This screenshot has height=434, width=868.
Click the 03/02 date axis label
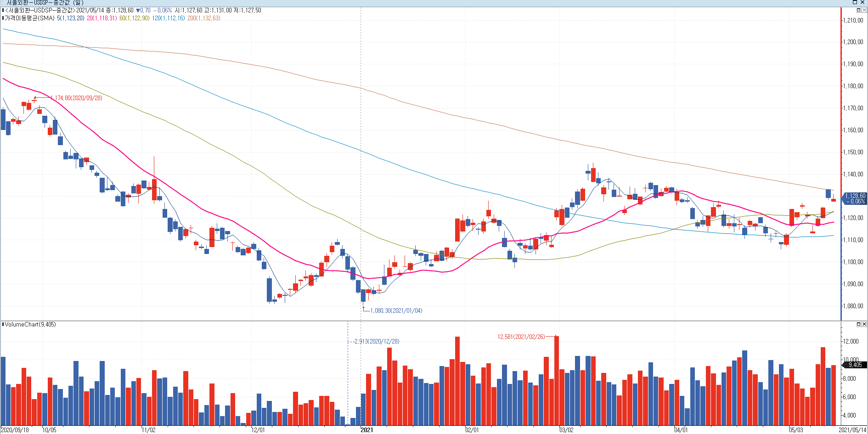(566, 430)
